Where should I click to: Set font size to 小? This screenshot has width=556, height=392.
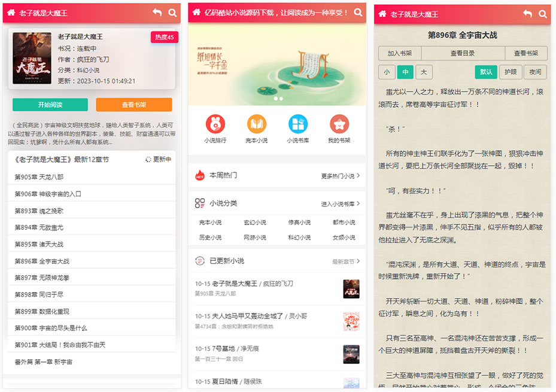(x=387, y=72)
